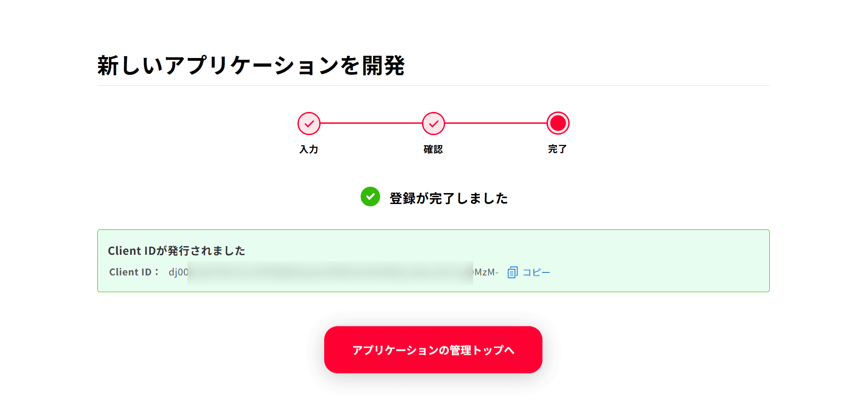The width and height of the screenshot is (868, 408).
Task: Click the 確認 step checkmark circle
Action: [x=433, y=123]
